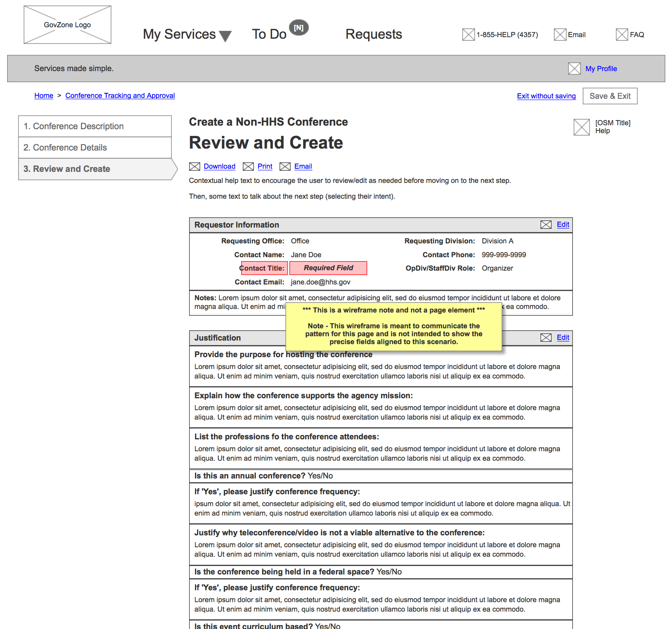
Task: Click the GovZone Logo placeholder
Action: 68,24
